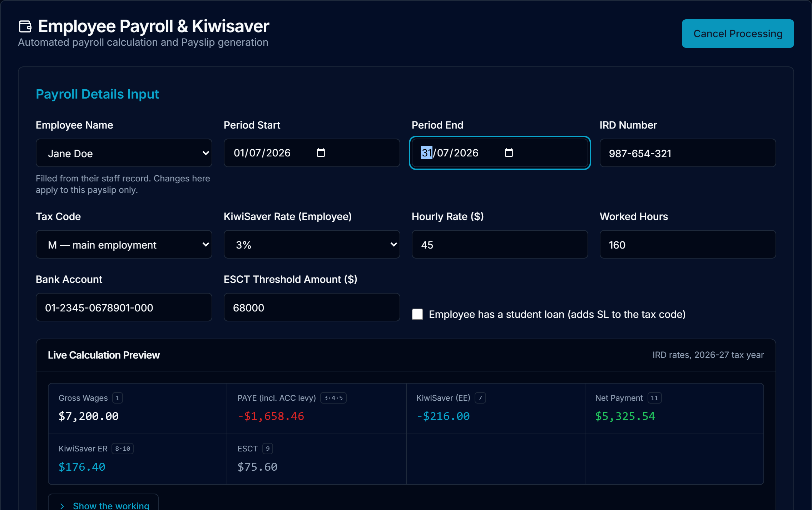
Task: Click the ESCT Threshold Amount field
Action: [312, 307]
